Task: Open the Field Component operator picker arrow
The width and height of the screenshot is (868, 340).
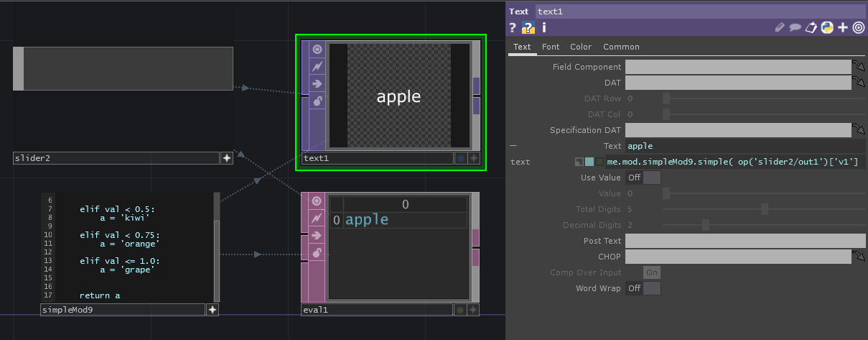Action: coord(858,67)
